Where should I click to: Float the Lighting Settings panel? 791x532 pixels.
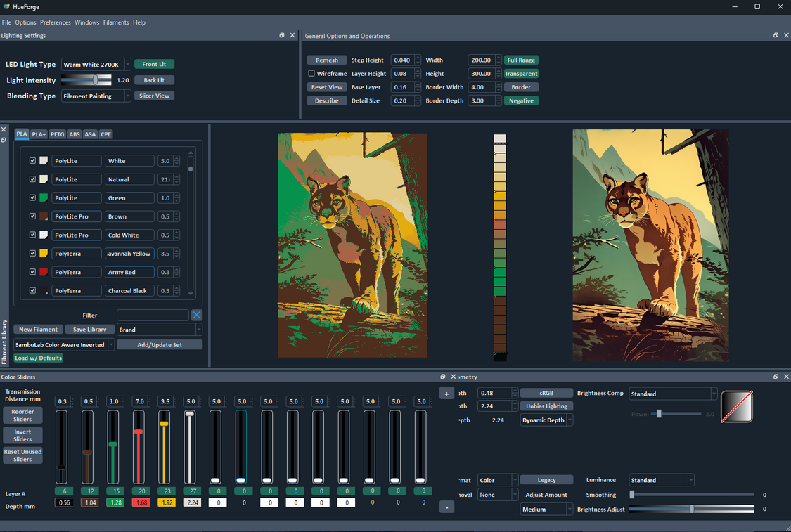(282, 35)
